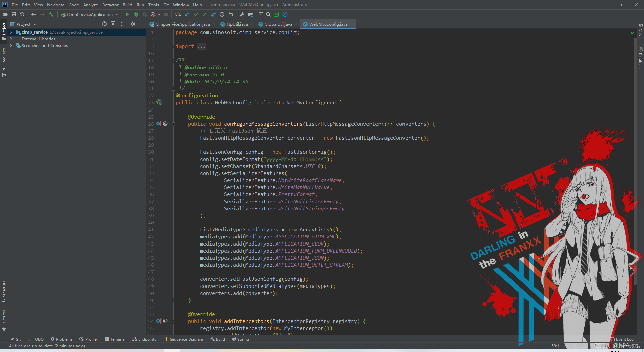Toggle the Structure tool window
This screenshot has width=644, height=352.
click(4, 291)
